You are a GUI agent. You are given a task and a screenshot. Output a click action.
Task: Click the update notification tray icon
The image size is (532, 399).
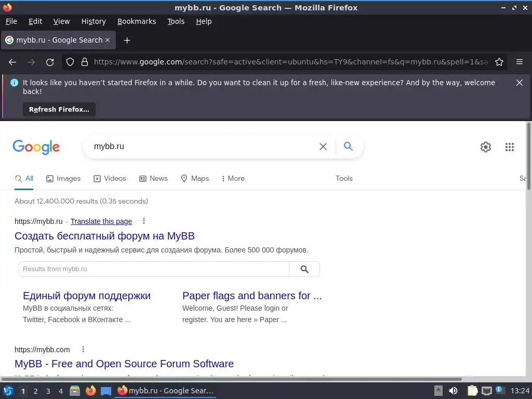[499, 390]
